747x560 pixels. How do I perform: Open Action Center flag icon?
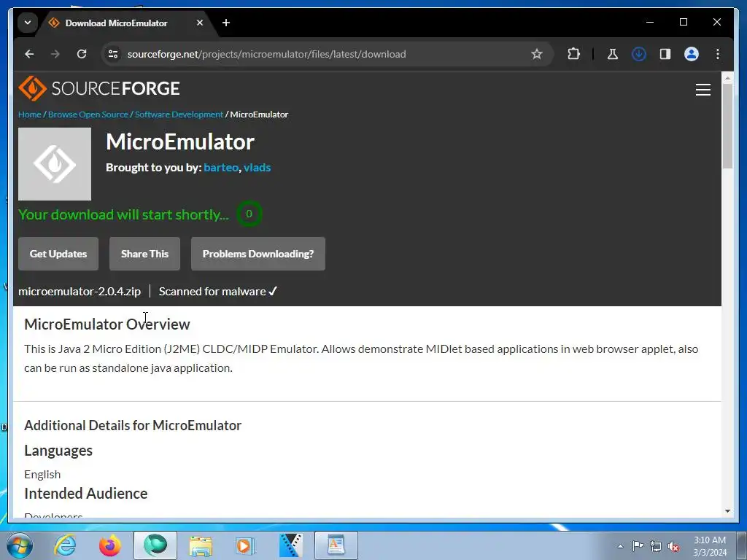(x=638, y=546)
